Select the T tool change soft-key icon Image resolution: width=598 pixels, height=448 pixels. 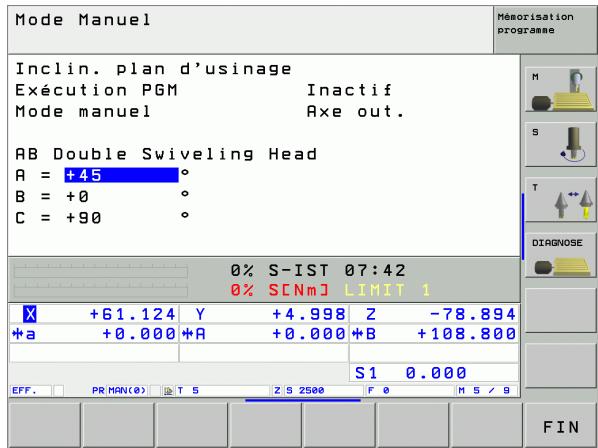tap(560, 200)
